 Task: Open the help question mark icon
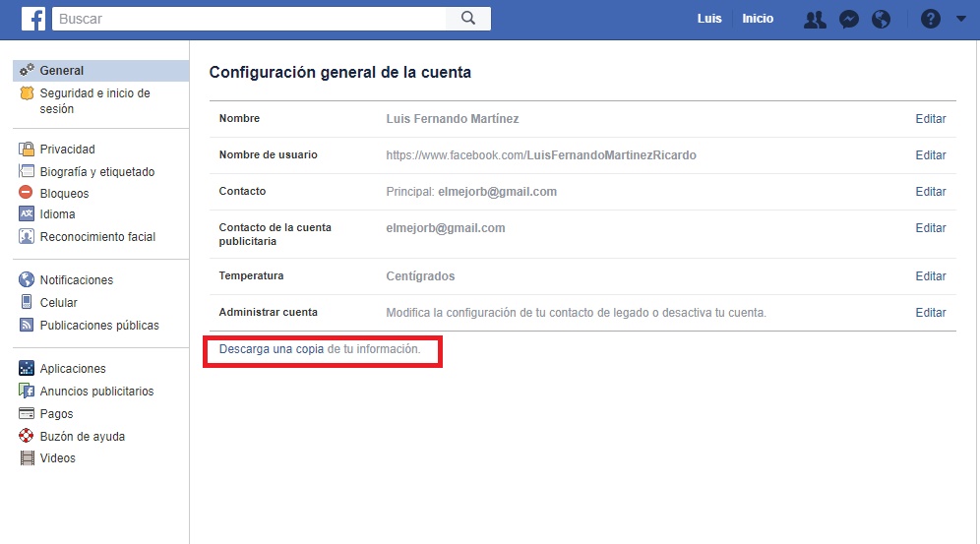coord(930,19)
